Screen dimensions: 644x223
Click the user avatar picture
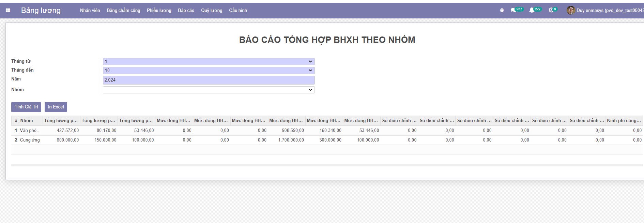(571, 10)
